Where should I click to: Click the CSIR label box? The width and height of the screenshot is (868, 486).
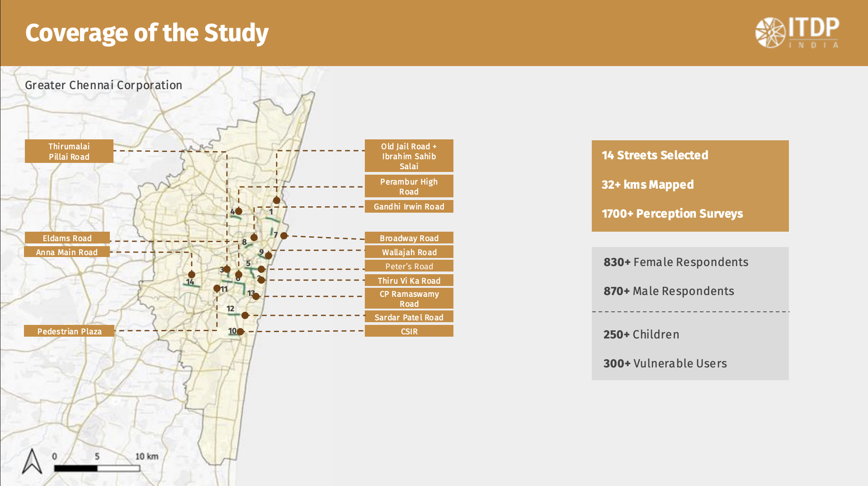coord(409,331)
